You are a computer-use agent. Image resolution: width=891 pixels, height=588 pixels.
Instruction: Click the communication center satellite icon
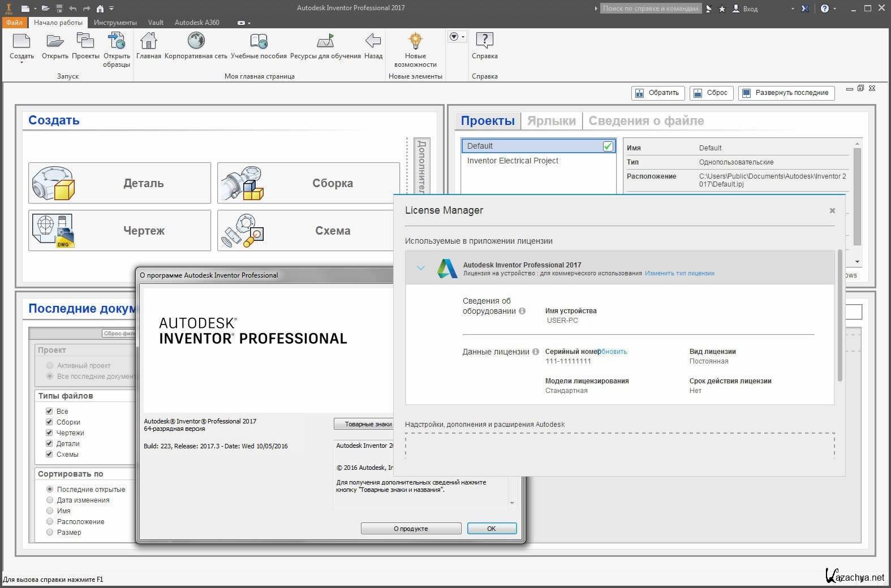point(709,8)
